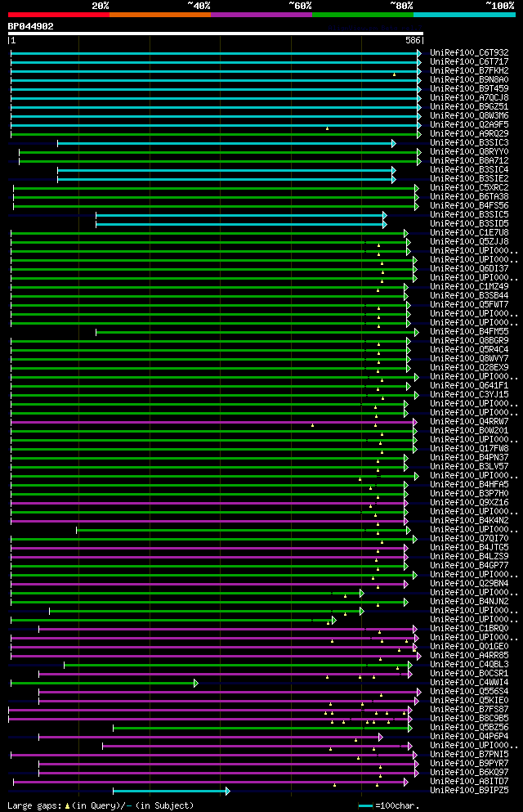This screenshot has height=812, width=523.
Task: Select the UniRef100_B4PN37 label
Action: pos(469,458)
